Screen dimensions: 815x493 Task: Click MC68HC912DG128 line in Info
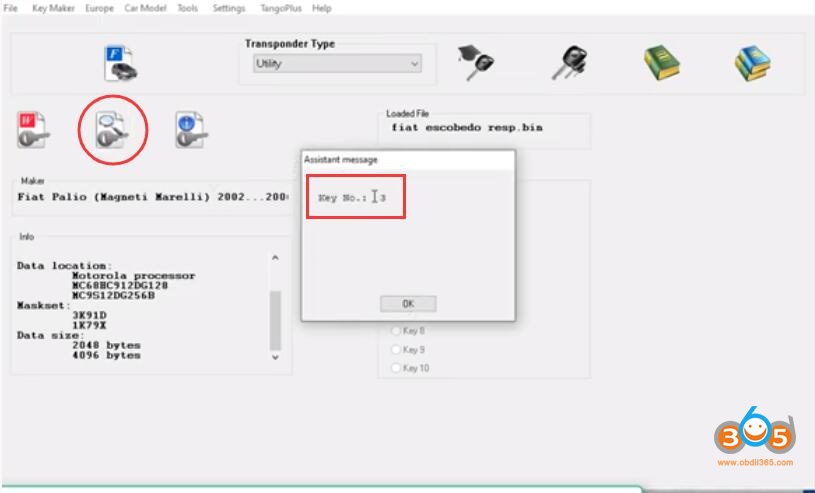tap(120, 286)
